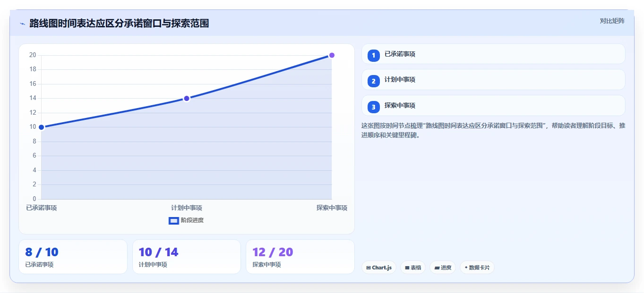The image size is (644, 293).
Task: Click the 表格 tag chip
Action: point(413,268)
